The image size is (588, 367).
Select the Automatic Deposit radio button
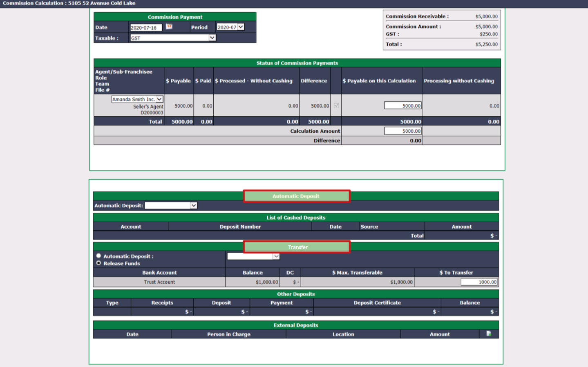pyautogui.click(x=98, y=256)
